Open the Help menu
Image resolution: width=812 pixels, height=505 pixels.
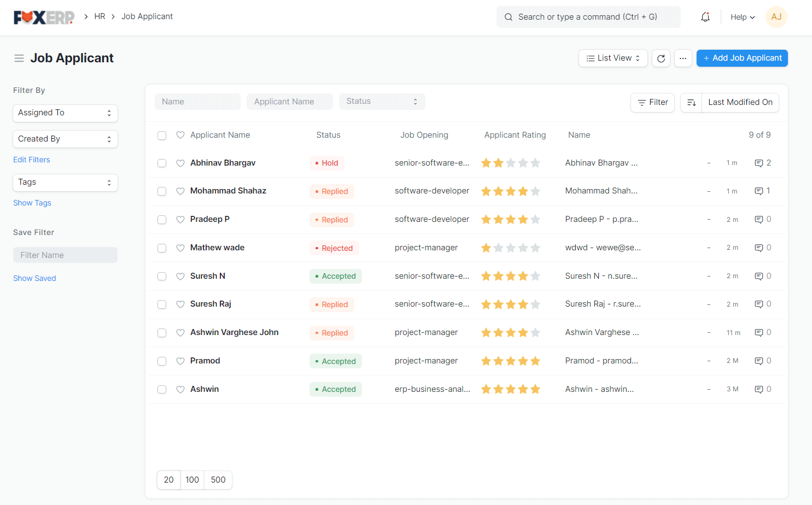[x=742, y=17]
